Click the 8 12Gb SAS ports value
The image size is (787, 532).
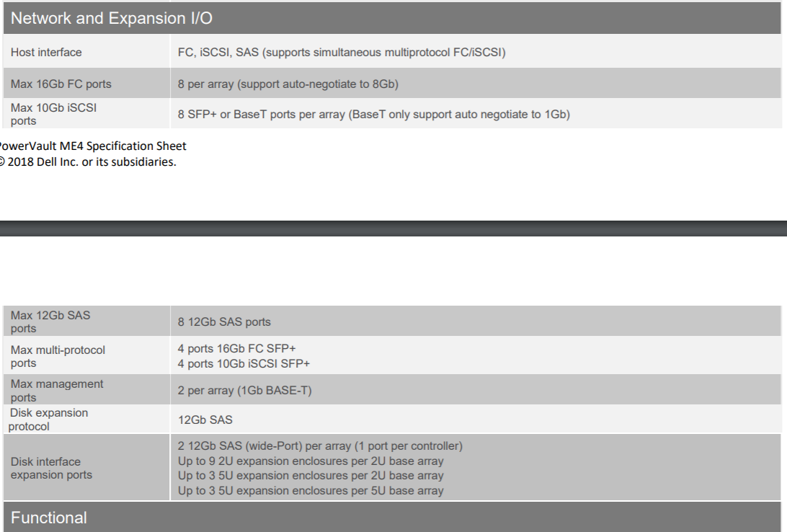pyautogui.click(x=224, y=322)
